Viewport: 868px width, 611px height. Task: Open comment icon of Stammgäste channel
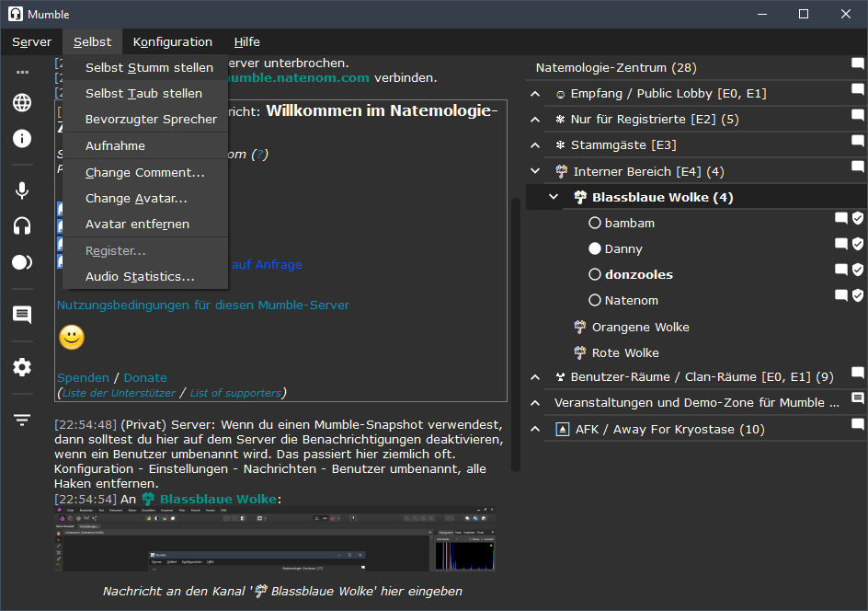[858, 141]
